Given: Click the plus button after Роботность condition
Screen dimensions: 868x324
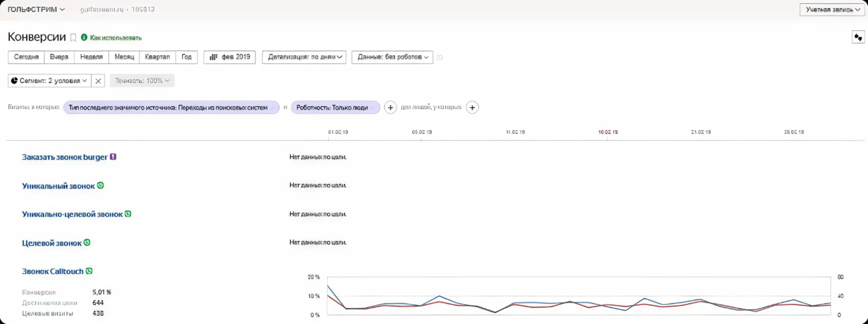Looking at the screenshot, I should 390,108.
